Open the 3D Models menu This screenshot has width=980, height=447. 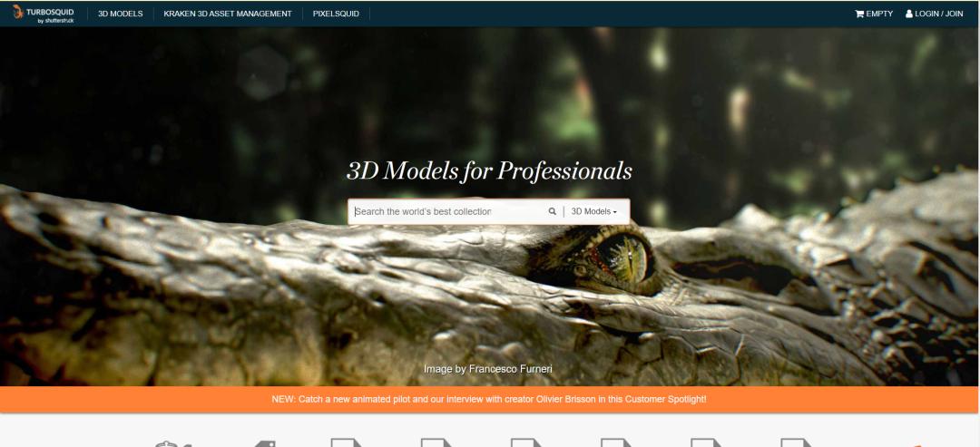[120, 14]
